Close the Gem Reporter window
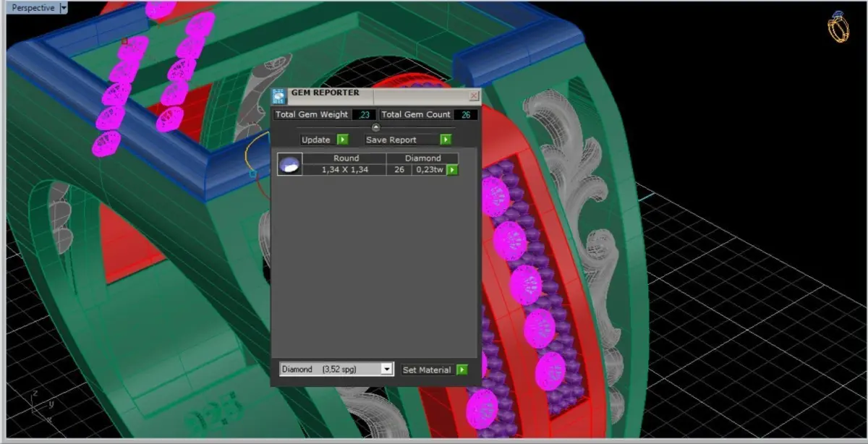 click(x=474, y=95)
